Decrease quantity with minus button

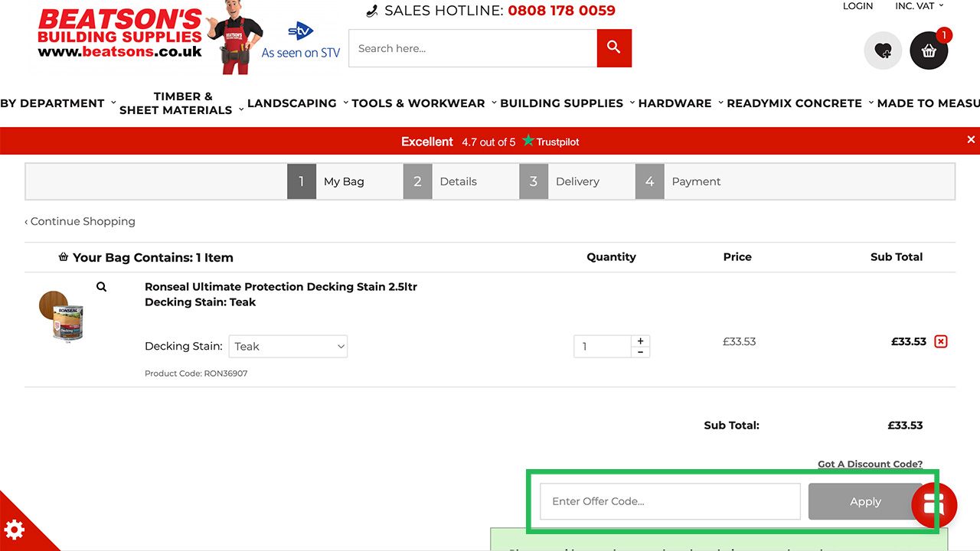coord(640,352)
